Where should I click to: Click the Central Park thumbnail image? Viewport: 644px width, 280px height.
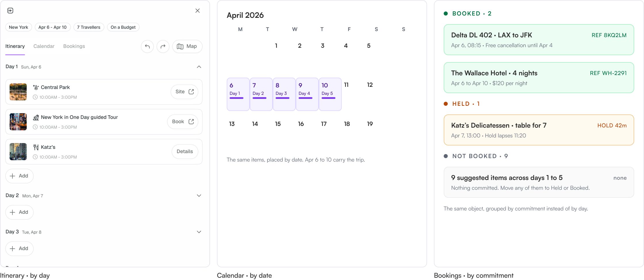click(18, 92)
